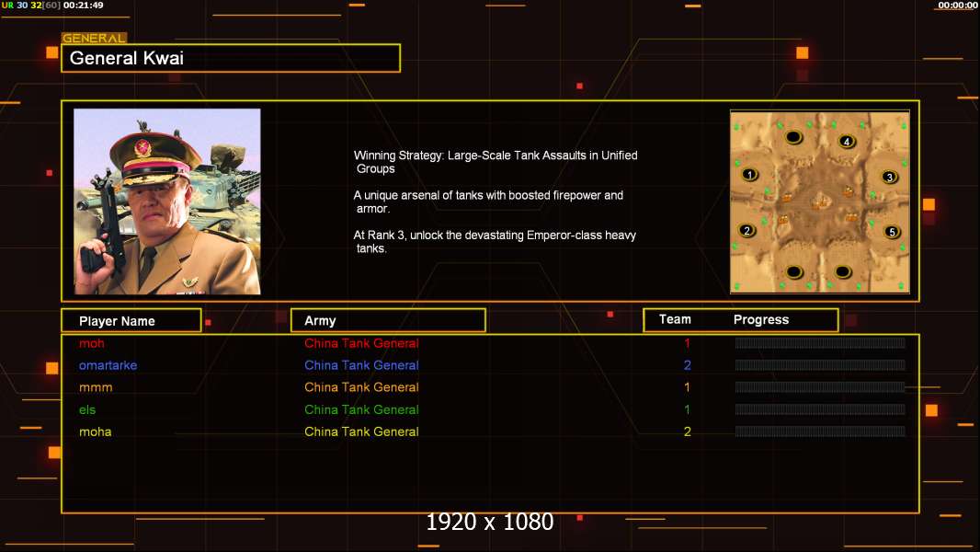Click the Player Name column header

pos(131,321)
